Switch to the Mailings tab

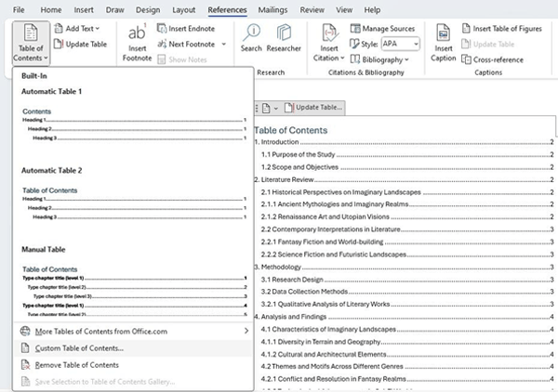click(272, 10)
